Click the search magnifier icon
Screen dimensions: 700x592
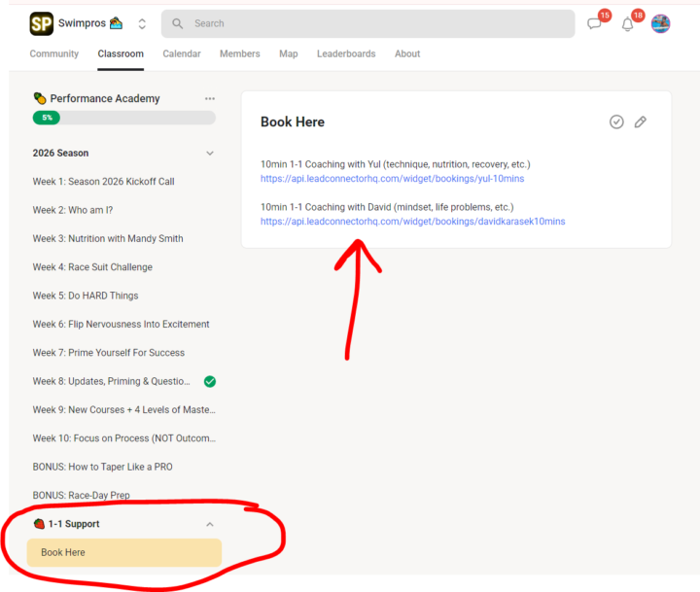[177, 23]
